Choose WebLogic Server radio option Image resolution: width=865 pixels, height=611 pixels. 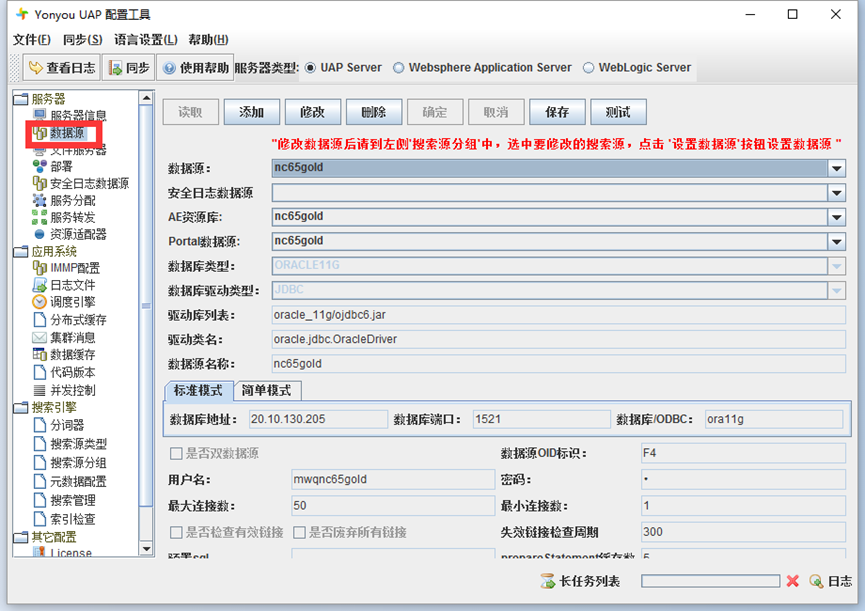tap(589, 68)
